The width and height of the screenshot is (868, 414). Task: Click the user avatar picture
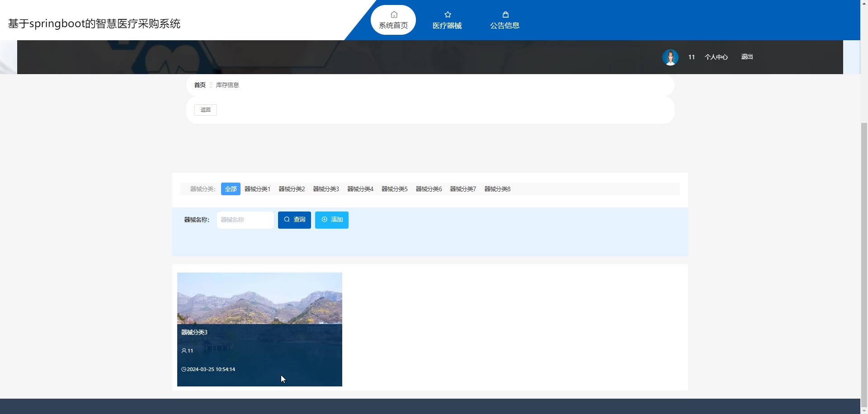tap(670, 57)
